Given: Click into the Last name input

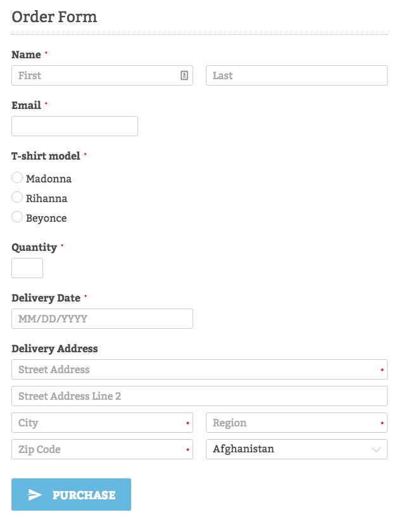Looking at the screenshot, I should tap(296, 75).
